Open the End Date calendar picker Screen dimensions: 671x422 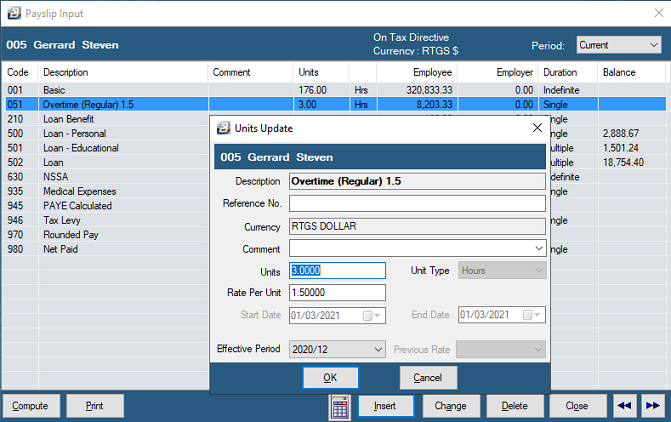click(x=531, y=315)
